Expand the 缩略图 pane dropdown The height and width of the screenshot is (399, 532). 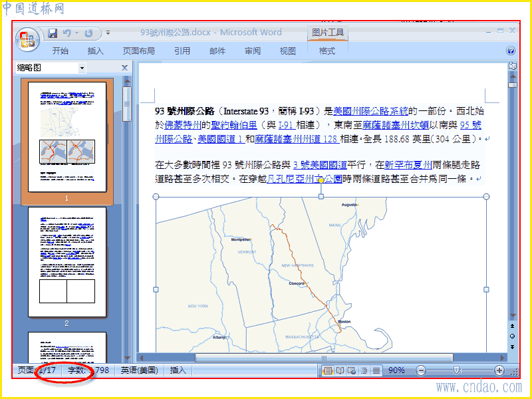click(82, 68)
